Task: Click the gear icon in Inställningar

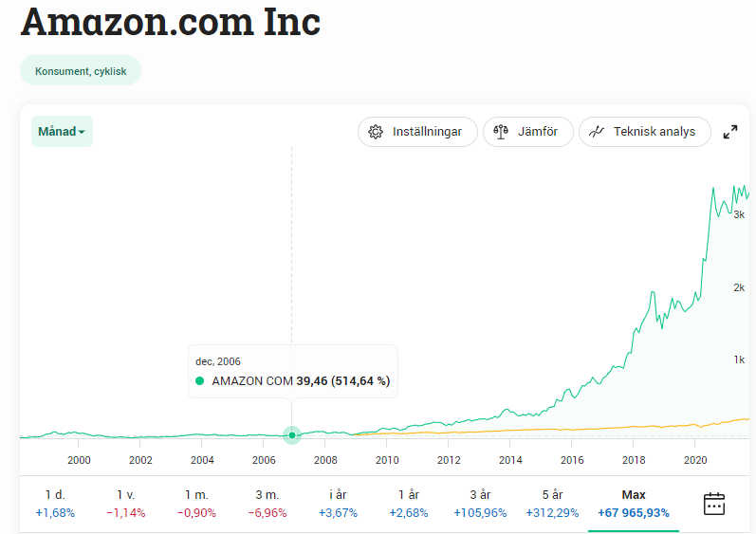Action: (x=376, y=132)
